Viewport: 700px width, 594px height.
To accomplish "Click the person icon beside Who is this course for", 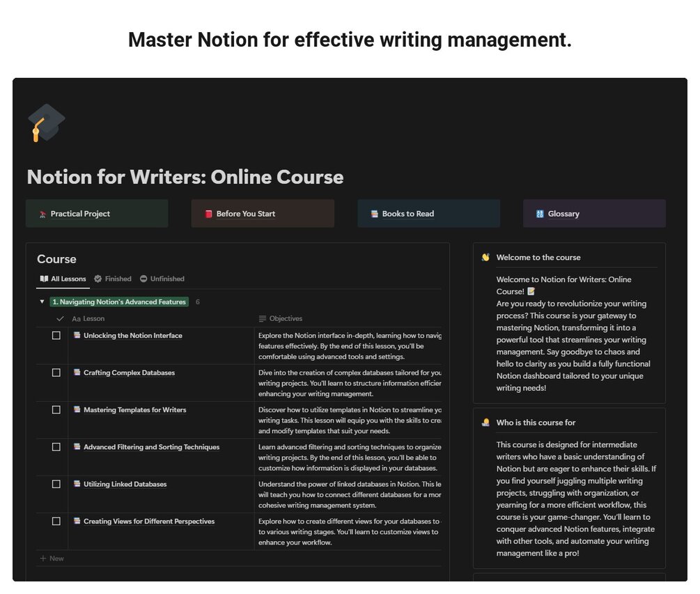I will pos(485,422).
